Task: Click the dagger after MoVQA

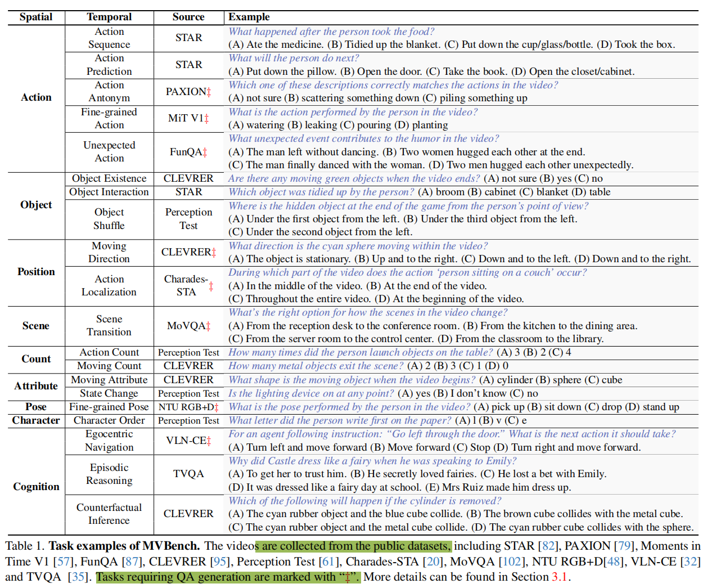Action: 208,326
